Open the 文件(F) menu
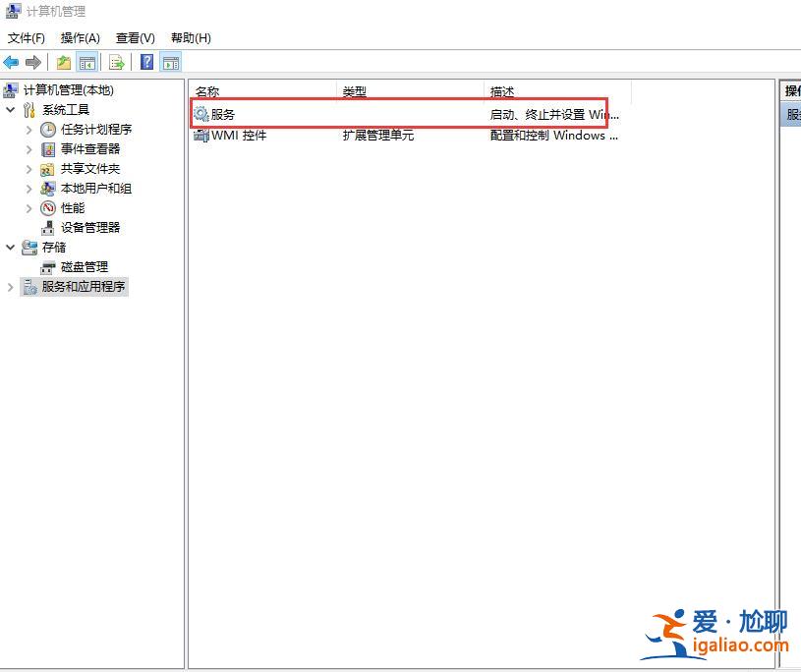 coord(26,37)
